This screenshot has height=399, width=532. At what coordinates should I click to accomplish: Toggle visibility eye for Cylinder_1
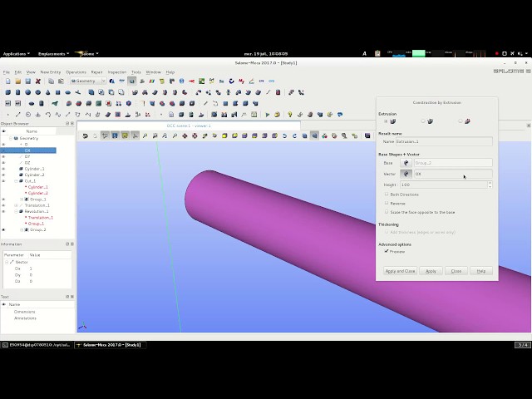[x=3, y=169]
